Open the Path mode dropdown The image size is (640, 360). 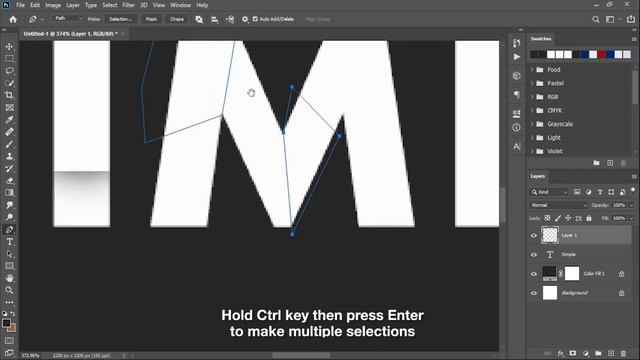pos(68,19)
